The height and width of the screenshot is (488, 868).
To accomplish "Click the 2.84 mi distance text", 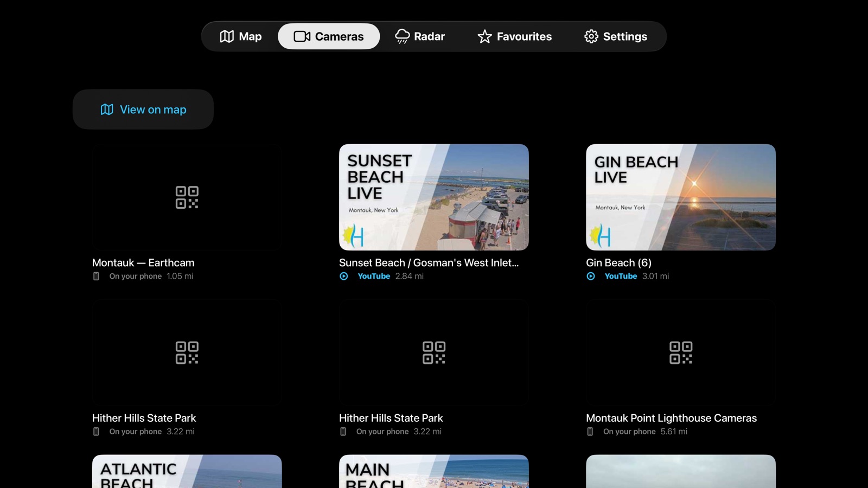I will [x=410, y=276].
